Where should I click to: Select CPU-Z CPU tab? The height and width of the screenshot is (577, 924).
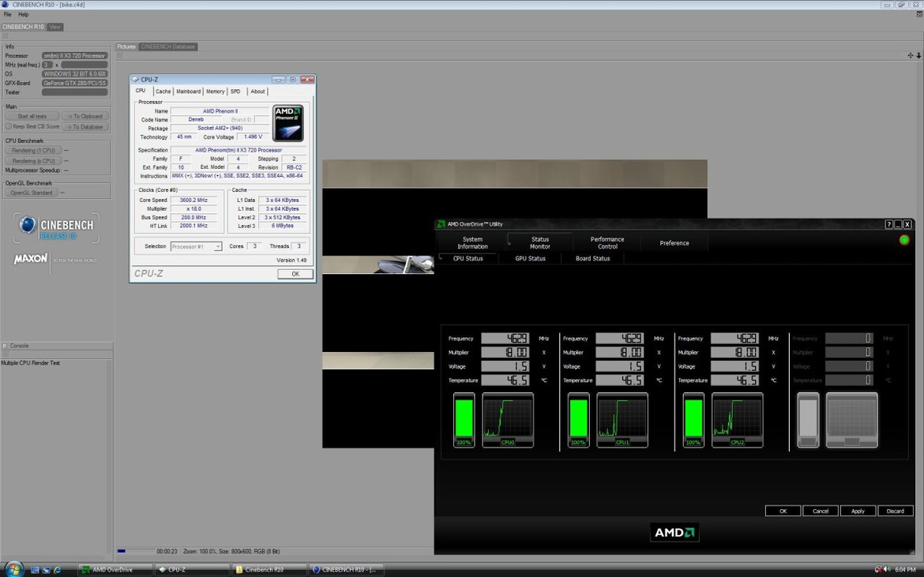coord(141,91)
